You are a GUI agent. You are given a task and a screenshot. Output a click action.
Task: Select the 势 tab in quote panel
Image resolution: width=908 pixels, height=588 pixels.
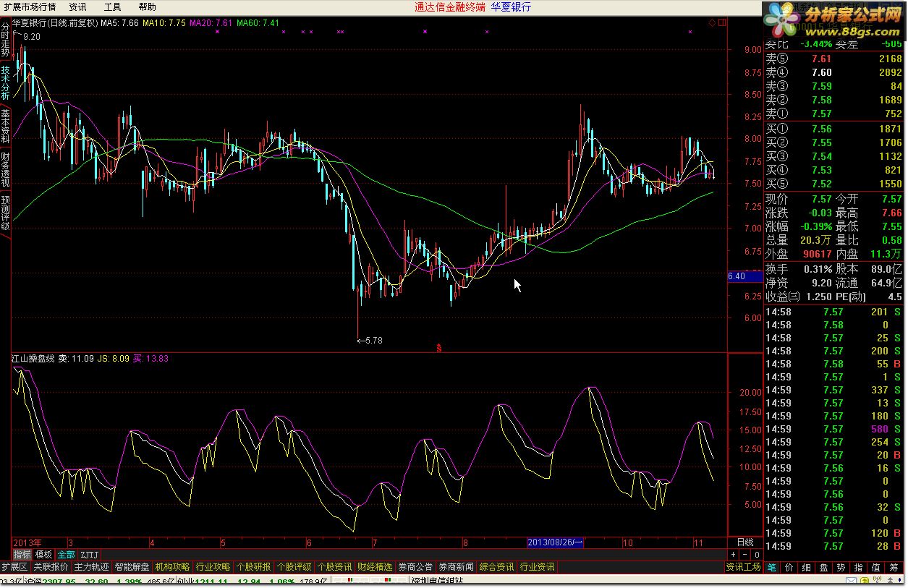(841, 568)
